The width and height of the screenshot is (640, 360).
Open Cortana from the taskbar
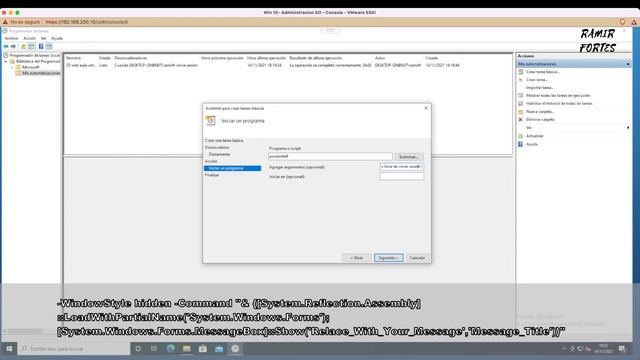point(138,349)
